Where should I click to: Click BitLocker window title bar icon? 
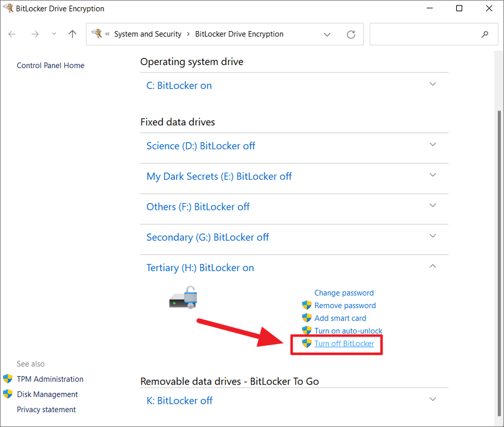pos(8,8)
